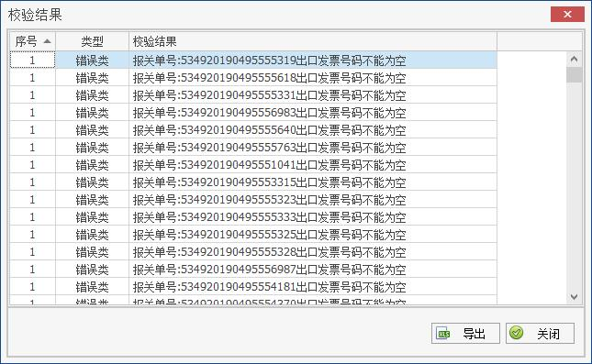Viewport: 592px width, 364px height.
Task: Click the 关闭 close button
Action: [540, 333]
